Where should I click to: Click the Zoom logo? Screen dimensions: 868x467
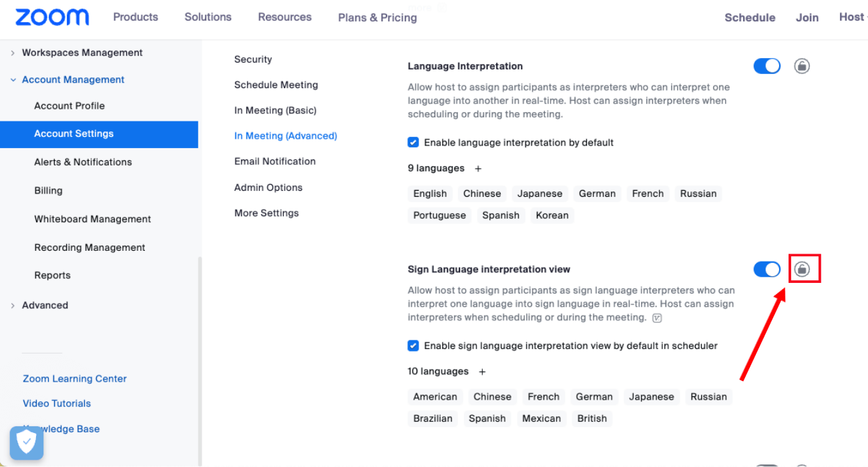pos(52,17)
